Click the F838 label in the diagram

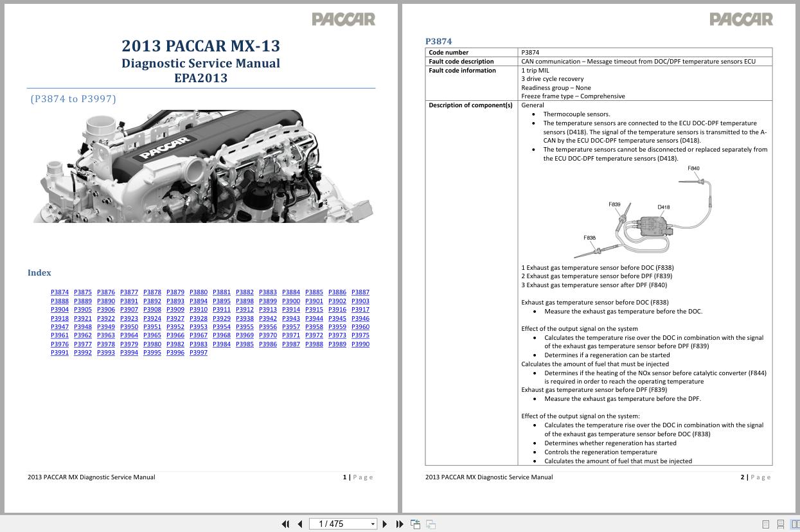point(589,238)
